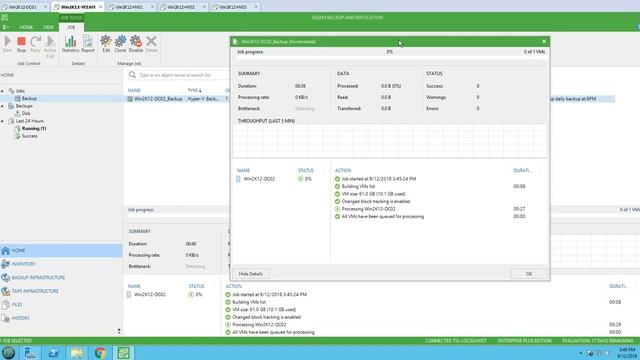Sort the job list by NAME column

134,90
